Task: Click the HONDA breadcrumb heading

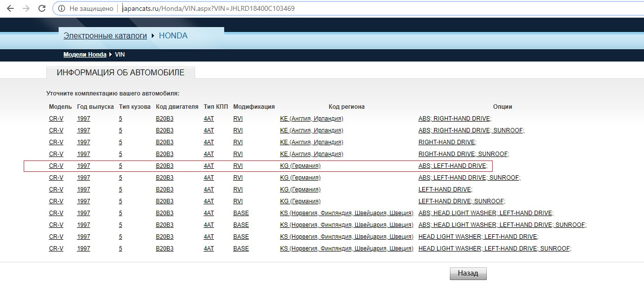Action: tap(173, 36)
